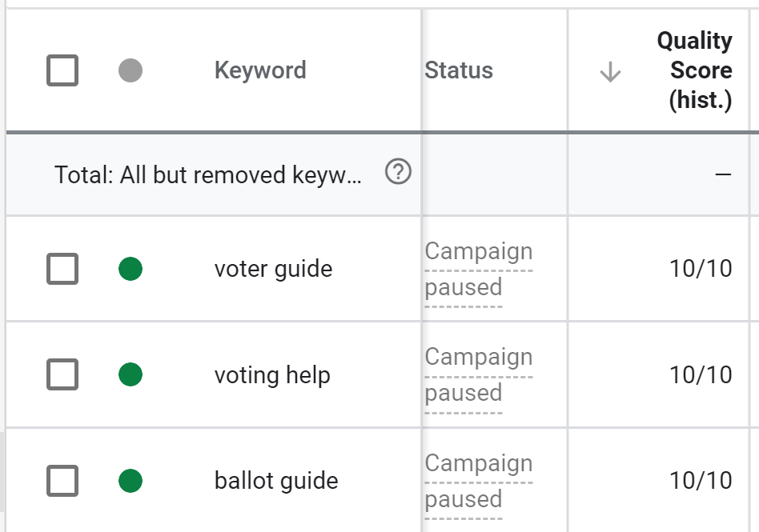Click Campaign paused status for ballot guide
Viewport: 759px width, 532px height.
[478, 481]
